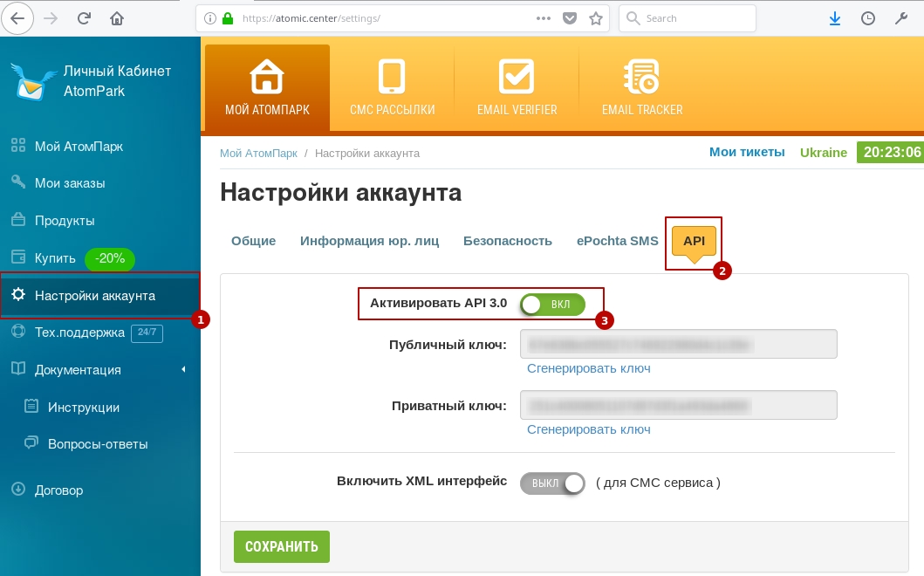
Task: Click the chat icon beside Вопросы-ответы
Action: pyautogui.click(x=31, y=442)
